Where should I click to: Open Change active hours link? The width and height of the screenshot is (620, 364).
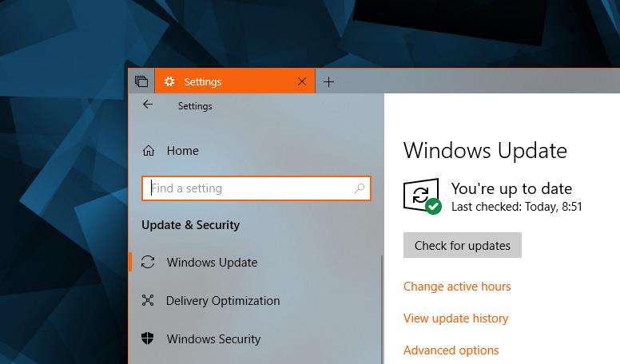(457, 286)
